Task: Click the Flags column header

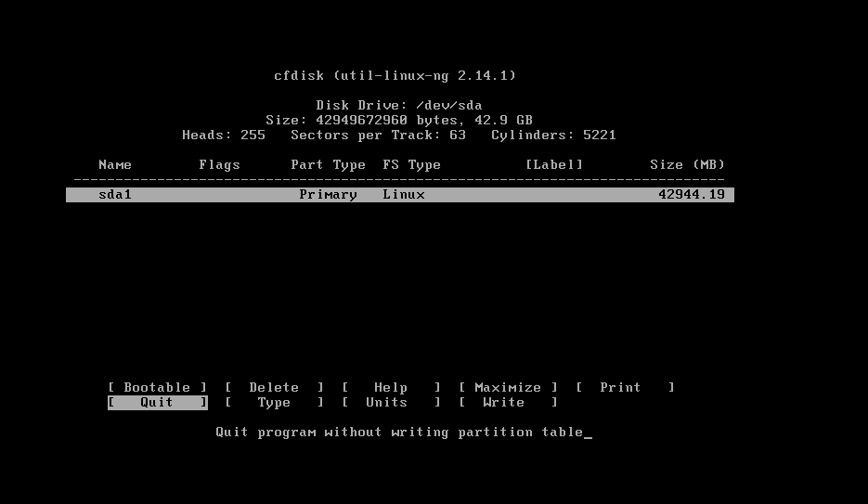Action: coord(219,165)
